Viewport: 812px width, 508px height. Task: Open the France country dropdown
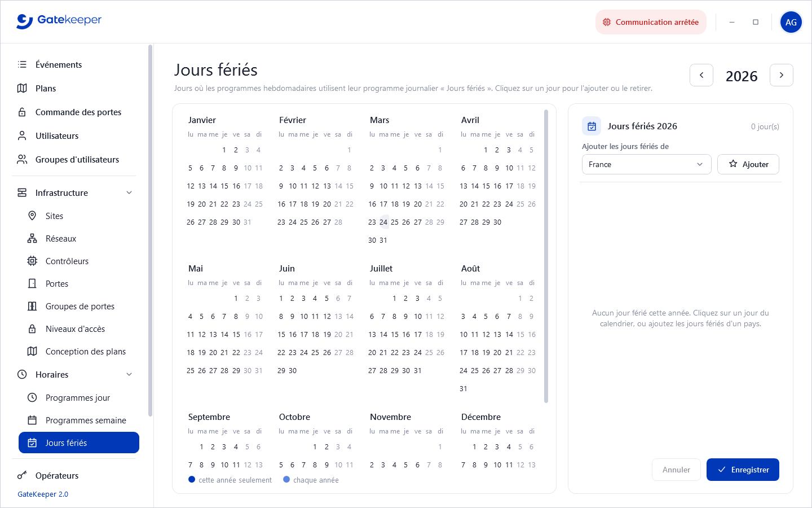point(646,164)
